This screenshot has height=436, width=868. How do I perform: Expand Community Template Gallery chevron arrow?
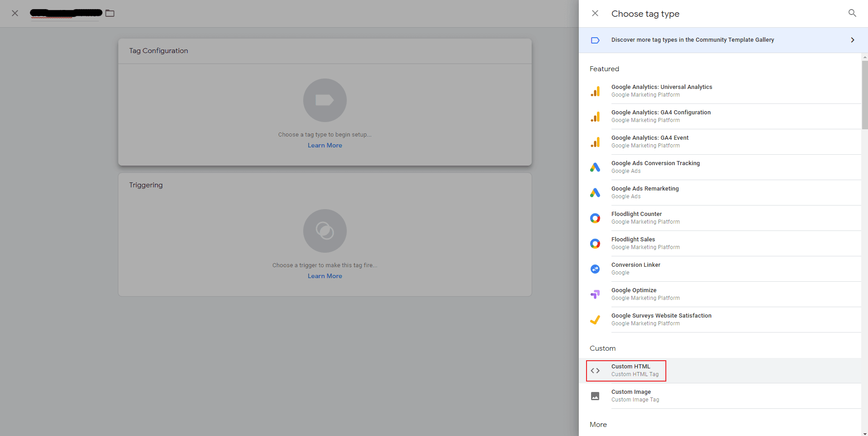tap(853, 40)
